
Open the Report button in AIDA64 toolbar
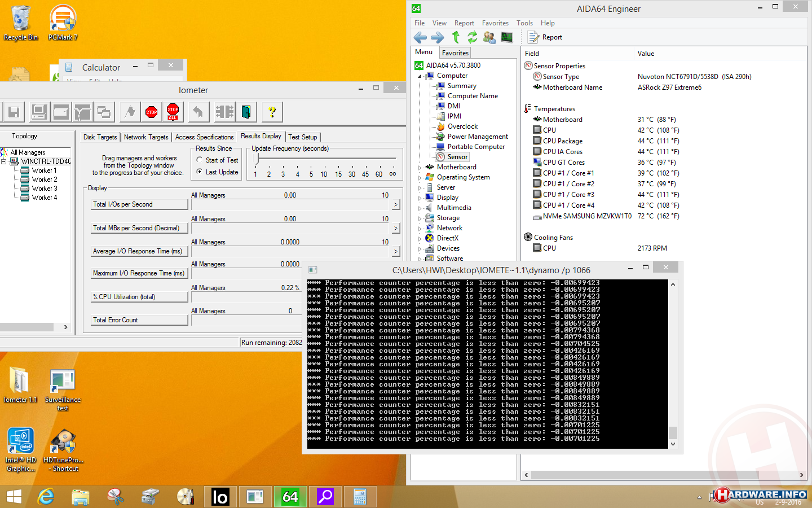coord(545,37)
